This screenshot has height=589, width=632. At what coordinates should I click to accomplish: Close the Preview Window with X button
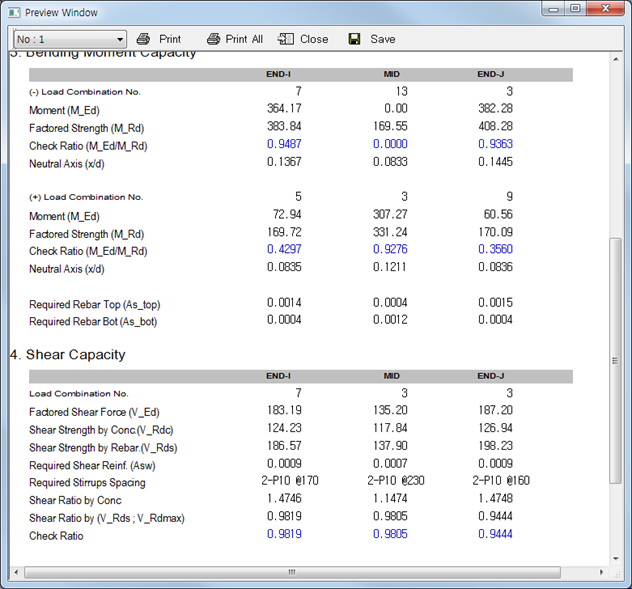(x=605, y=8)
